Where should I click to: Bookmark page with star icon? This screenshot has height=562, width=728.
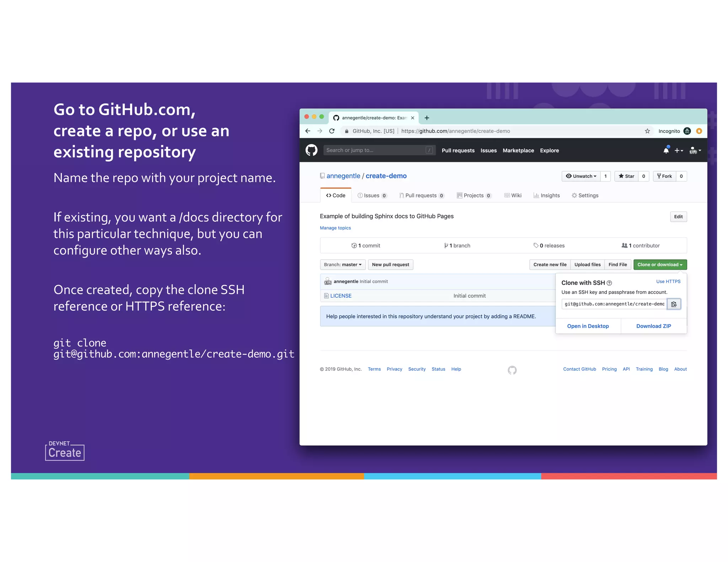click(x=647, y=131)
